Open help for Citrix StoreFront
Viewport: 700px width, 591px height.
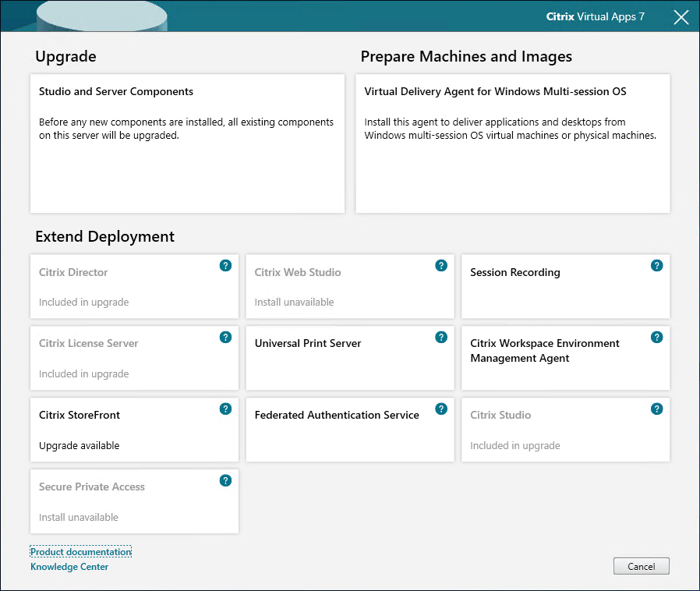coord(225,409)
